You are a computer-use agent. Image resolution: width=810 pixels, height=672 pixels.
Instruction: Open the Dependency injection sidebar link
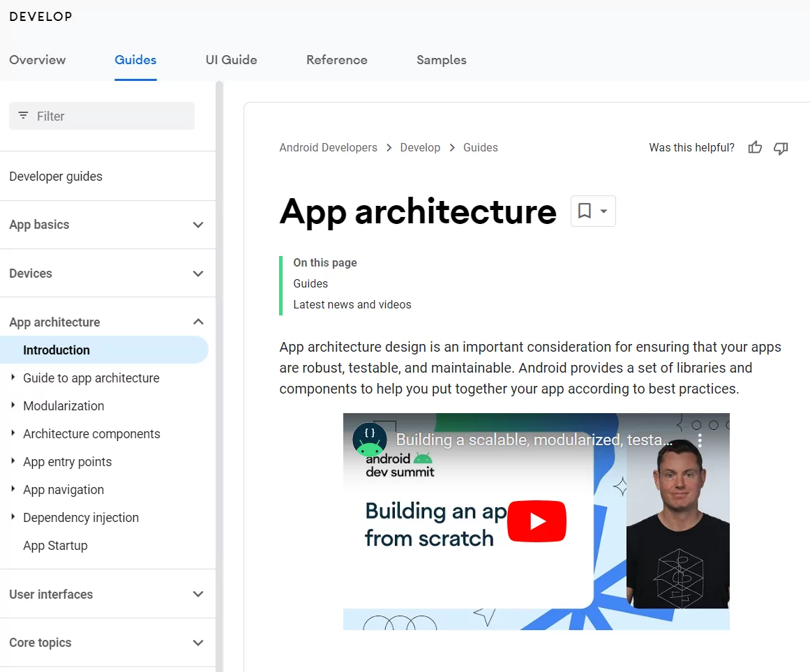(81, 518)
